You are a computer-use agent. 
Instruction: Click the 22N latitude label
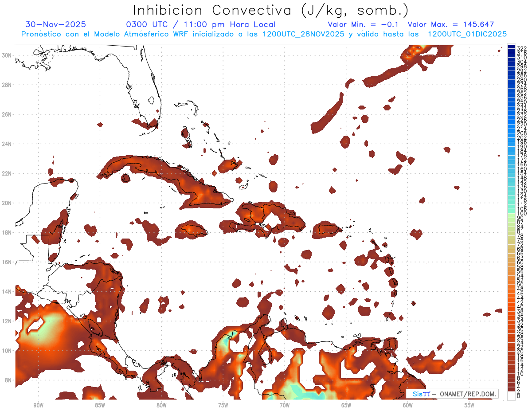tap(7, 173)
